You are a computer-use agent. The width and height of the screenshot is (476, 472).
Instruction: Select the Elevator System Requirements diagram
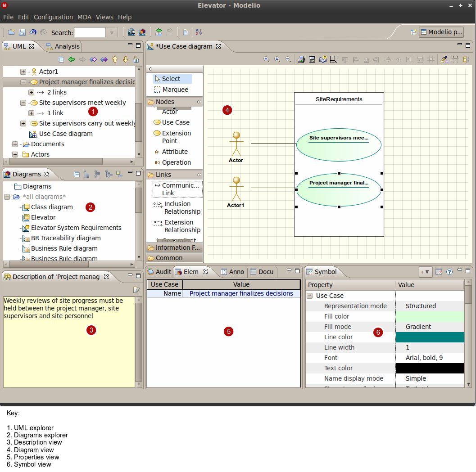pyautogui.click(x=72, y=228)
